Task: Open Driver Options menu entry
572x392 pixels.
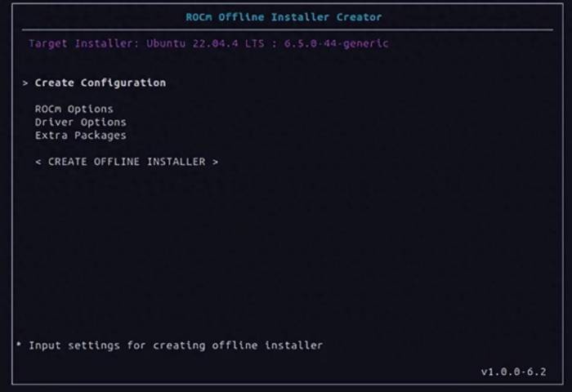Action: (x=81, y=122)
